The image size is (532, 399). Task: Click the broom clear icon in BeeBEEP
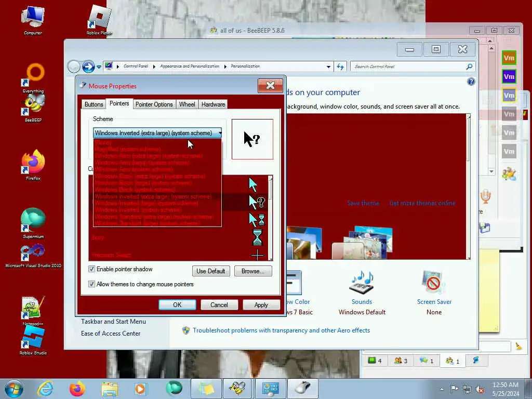518,347
